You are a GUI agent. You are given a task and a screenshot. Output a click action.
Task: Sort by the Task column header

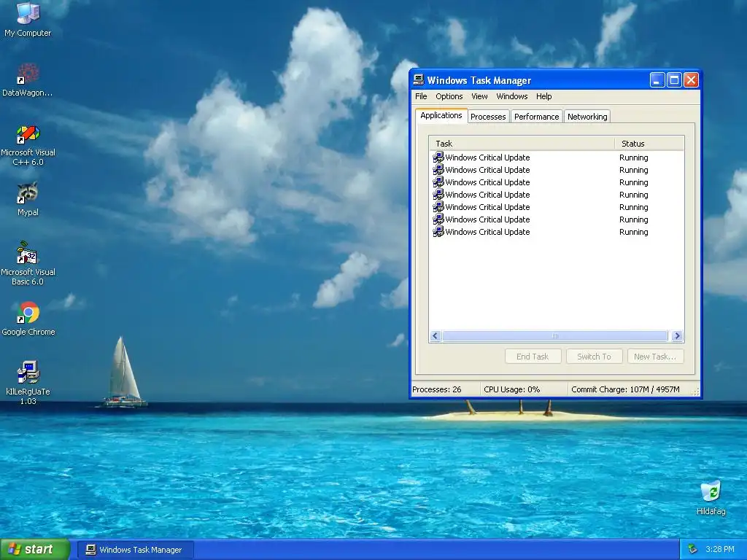tap(522, 144)
